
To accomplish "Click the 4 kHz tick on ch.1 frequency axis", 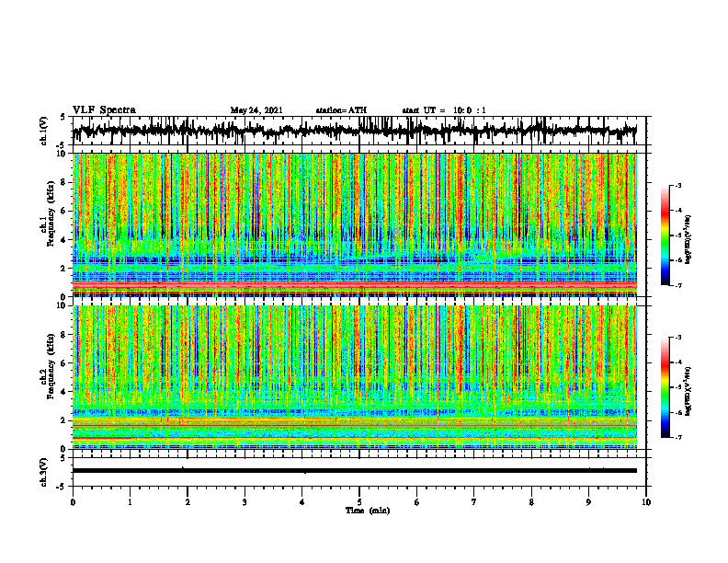I will 63,240.
